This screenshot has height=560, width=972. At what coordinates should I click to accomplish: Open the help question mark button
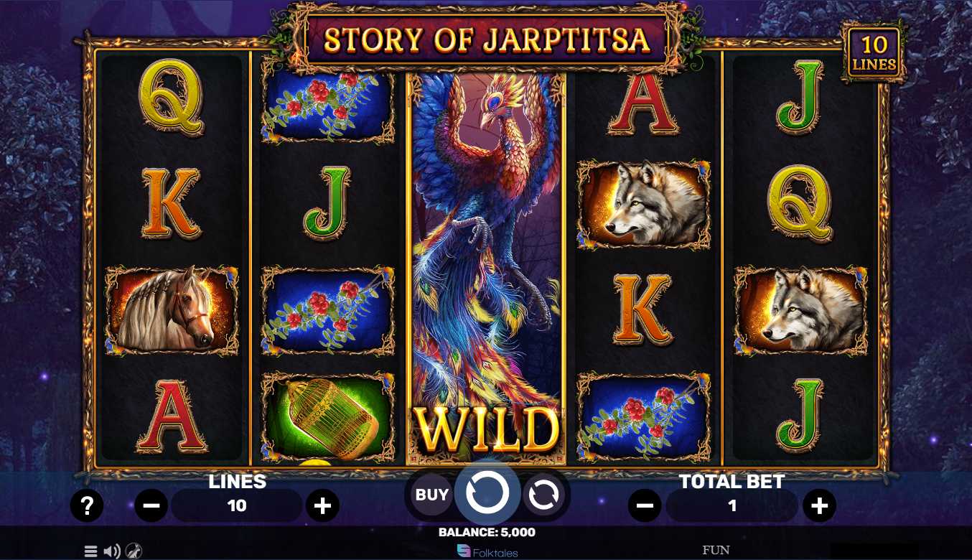pyautogui.click(x=87, y=506)
